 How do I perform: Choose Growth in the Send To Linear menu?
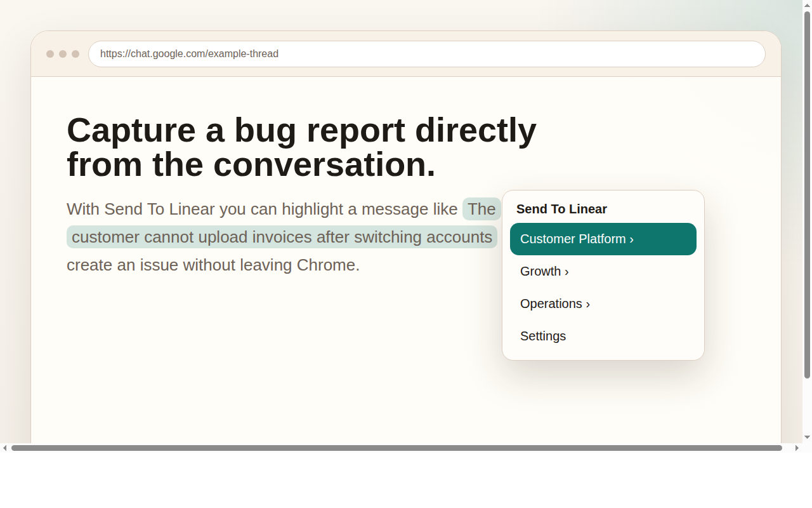(541, 272)
